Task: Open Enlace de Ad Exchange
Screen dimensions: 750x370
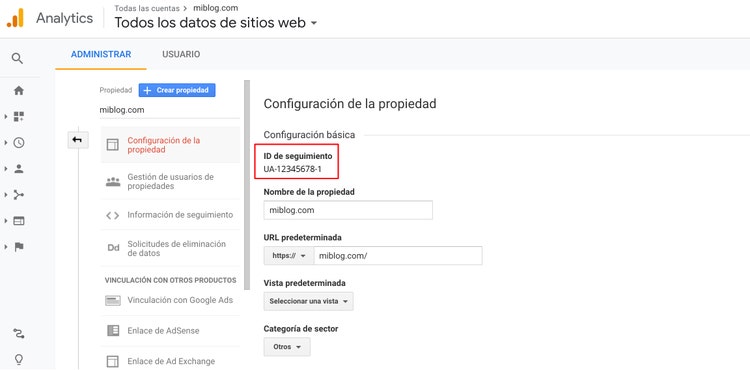Action: point(170,361)
